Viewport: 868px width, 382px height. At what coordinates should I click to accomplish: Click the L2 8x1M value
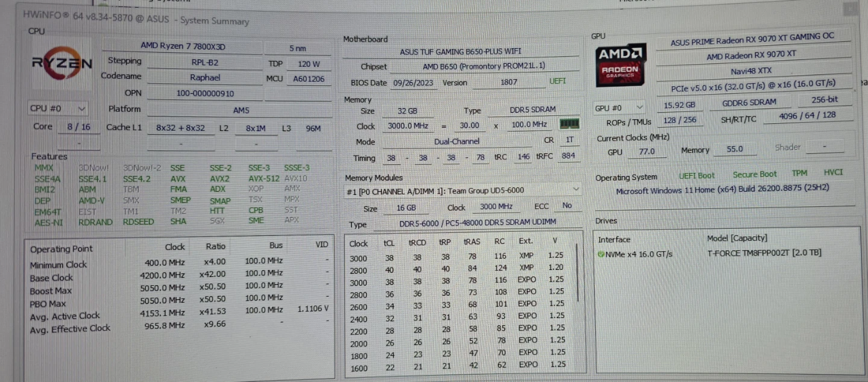pos(256,128)
